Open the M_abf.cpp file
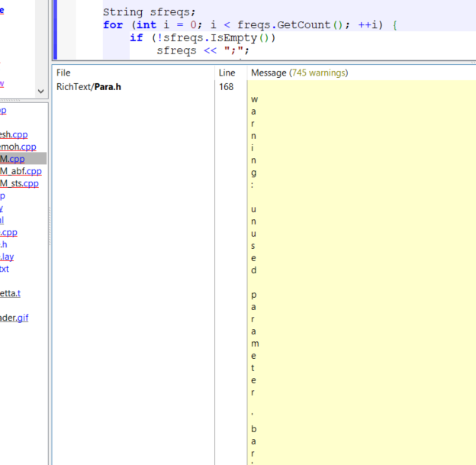Image resolution: width=476 pixels, height=465 pixels. (21, 171)
